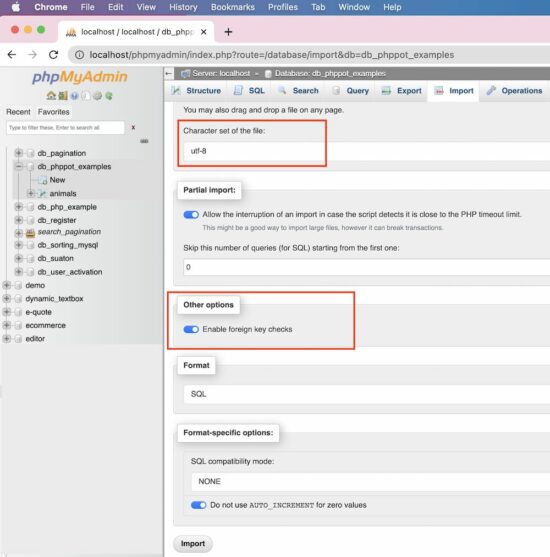Click the database icon beside ecommerce
The image size is (550, 557).
coord(18,325)
